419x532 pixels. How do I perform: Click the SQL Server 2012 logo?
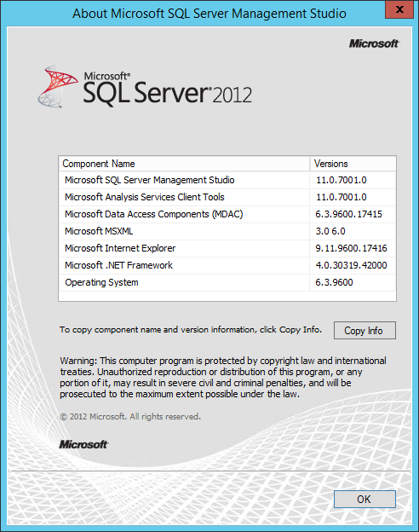click(x=145, y=86)
